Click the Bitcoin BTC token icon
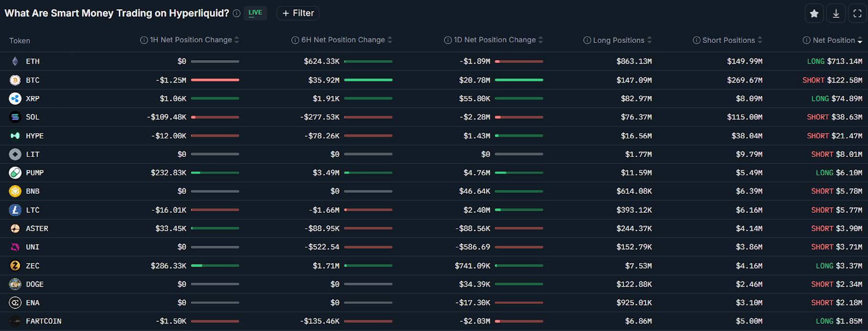 tap(15, 80)
